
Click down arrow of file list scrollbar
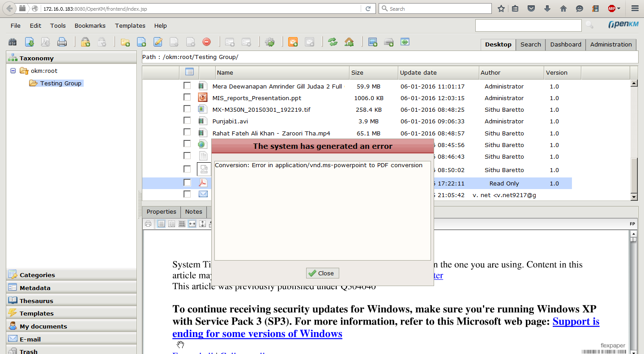click(x=634, y=197)
